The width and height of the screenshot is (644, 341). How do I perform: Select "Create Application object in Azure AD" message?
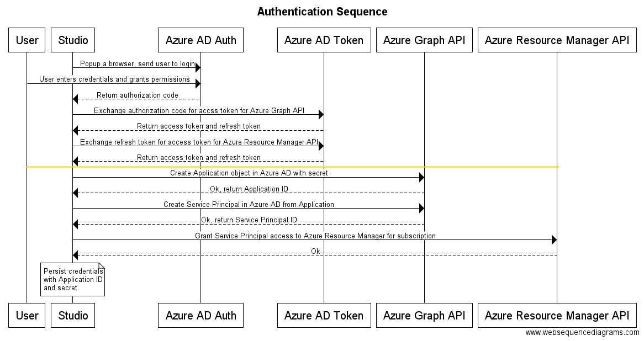(249, 173)
